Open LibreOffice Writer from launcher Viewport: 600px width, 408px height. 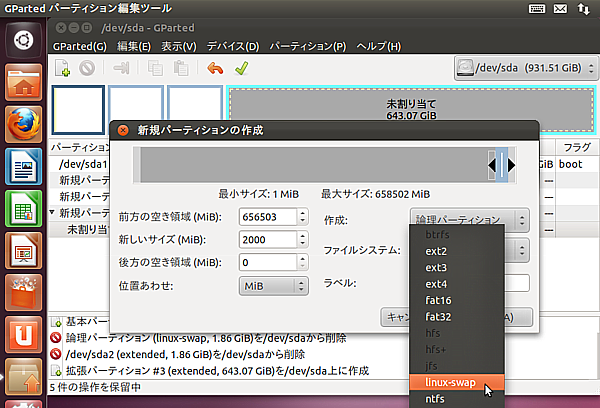click(x=24, y=166)
